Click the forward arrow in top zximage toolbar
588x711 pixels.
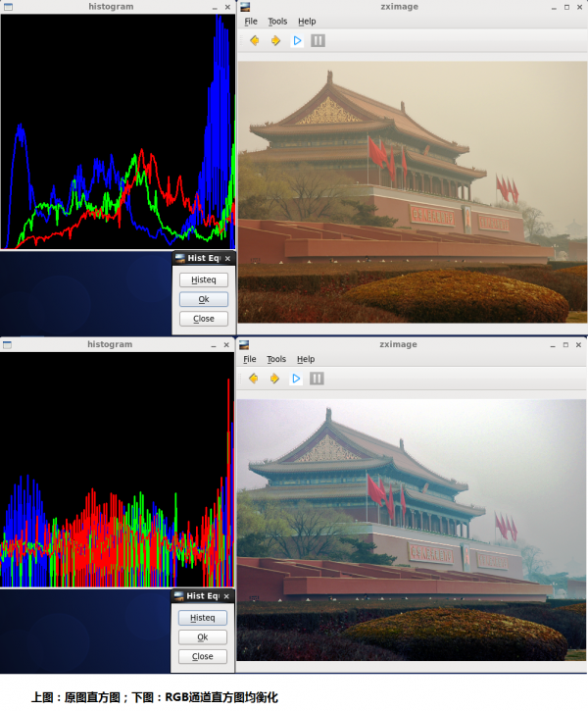pyautogui.click(x=275, y=41)
